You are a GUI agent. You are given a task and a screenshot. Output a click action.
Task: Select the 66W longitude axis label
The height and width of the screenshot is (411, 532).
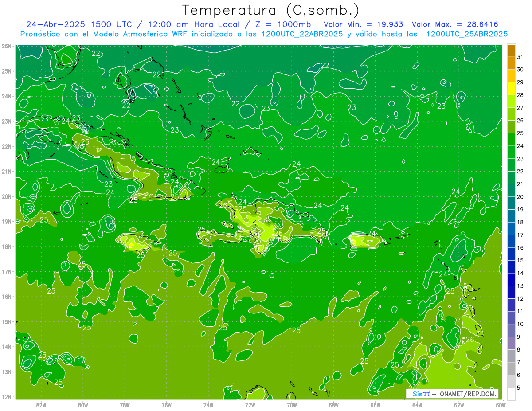[376, 405]
